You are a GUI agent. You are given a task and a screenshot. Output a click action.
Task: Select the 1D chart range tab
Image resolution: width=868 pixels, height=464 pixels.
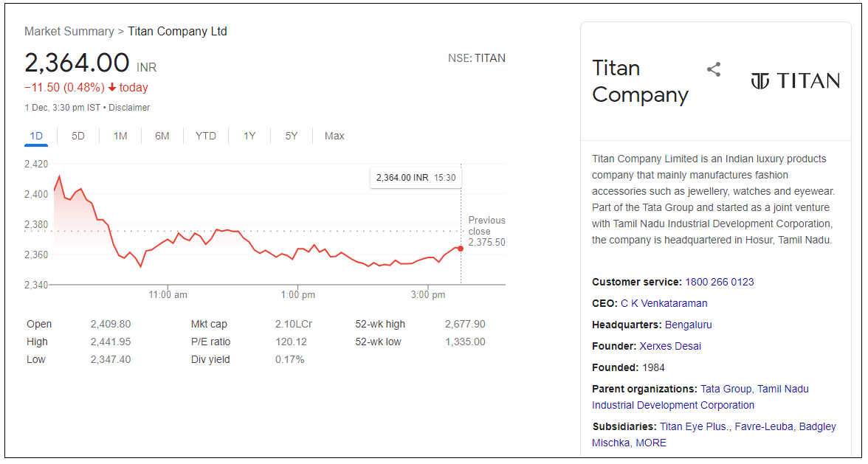(36, 136)
